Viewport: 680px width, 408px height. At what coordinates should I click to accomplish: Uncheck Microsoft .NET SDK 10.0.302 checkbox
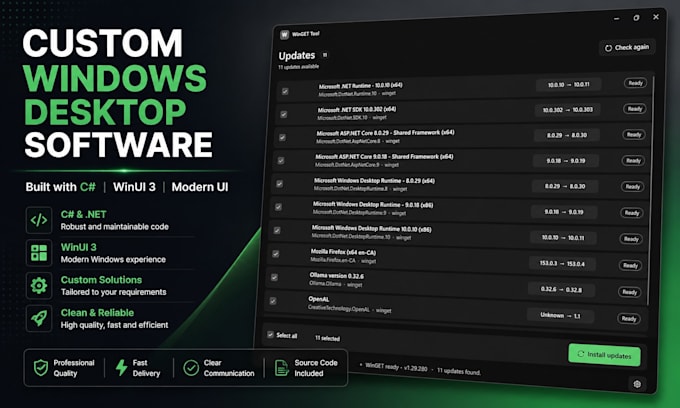pos(284,114)
